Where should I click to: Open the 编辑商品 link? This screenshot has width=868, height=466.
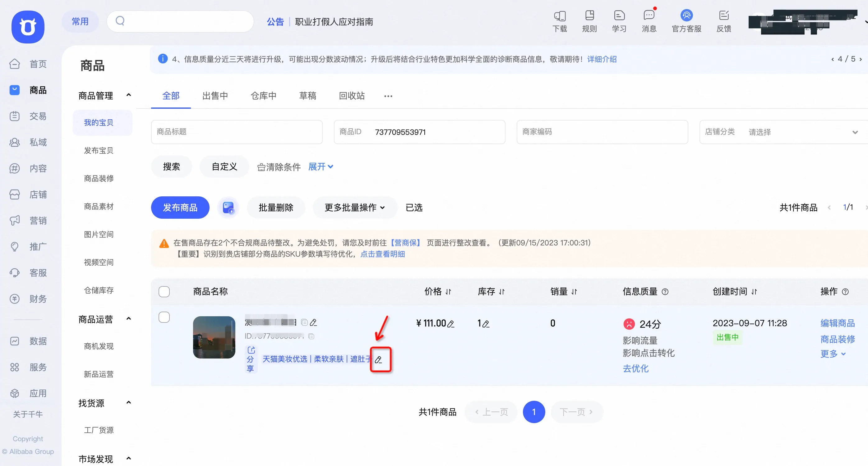pos(837,323)
